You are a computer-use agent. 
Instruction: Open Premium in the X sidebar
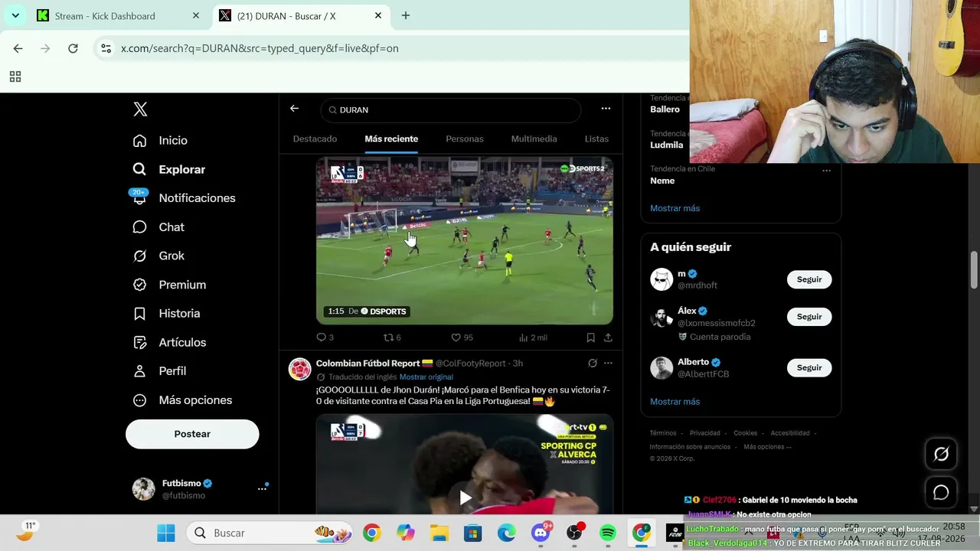click(169, 285)
